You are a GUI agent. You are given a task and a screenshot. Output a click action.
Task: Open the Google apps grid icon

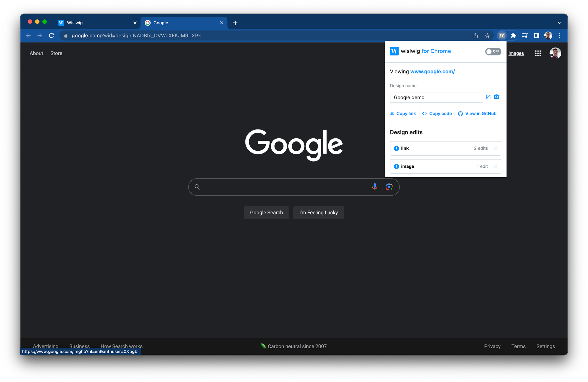[x=538, y=53]
